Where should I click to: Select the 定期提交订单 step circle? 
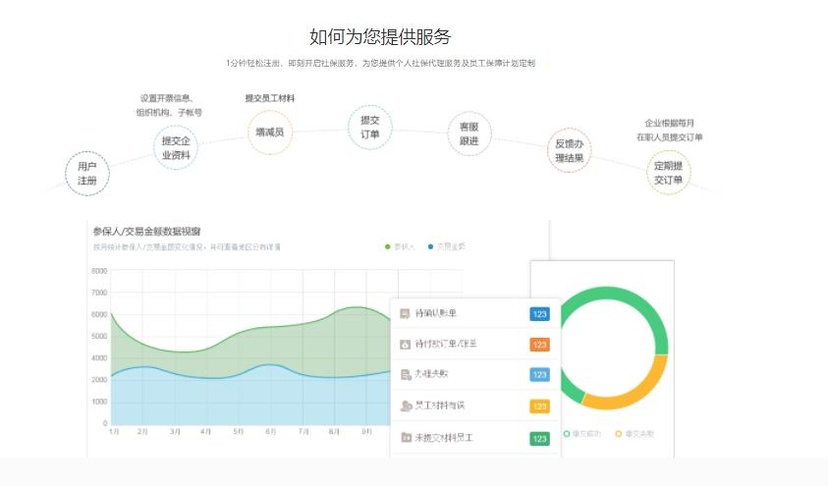(x=668, y=172)
